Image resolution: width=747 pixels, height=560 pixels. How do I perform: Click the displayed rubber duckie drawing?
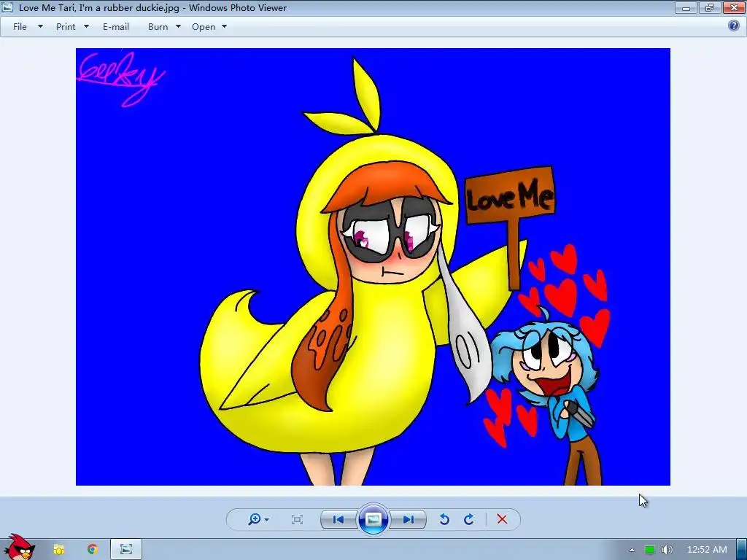pyautogui.click(x=373, y=267)
